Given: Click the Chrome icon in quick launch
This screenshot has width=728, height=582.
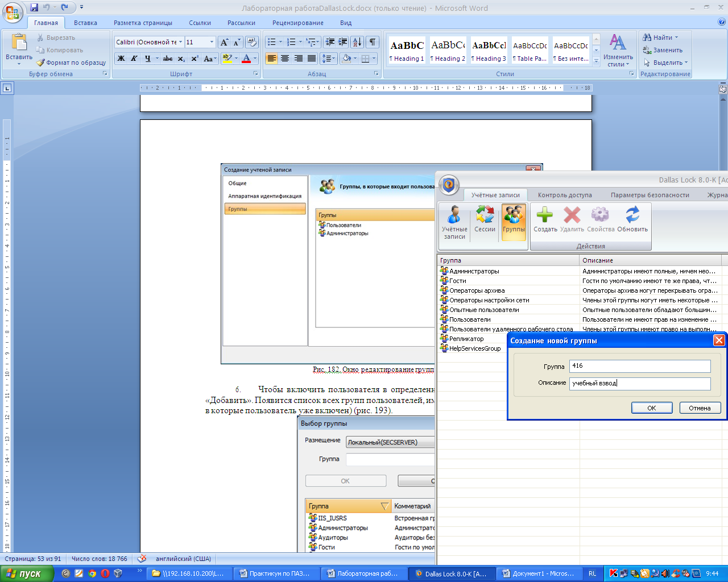Looking at the screenshot, I should tap(92, 573).
